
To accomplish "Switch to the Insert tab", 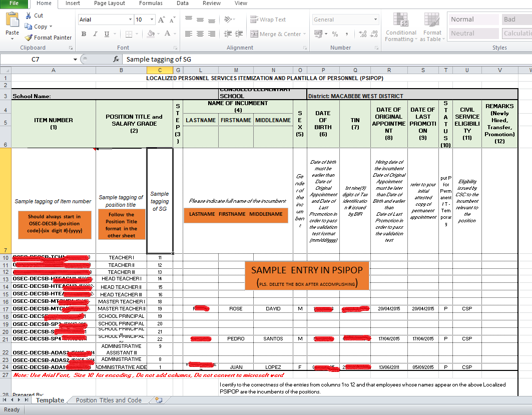I will click(x=73, y=4).
